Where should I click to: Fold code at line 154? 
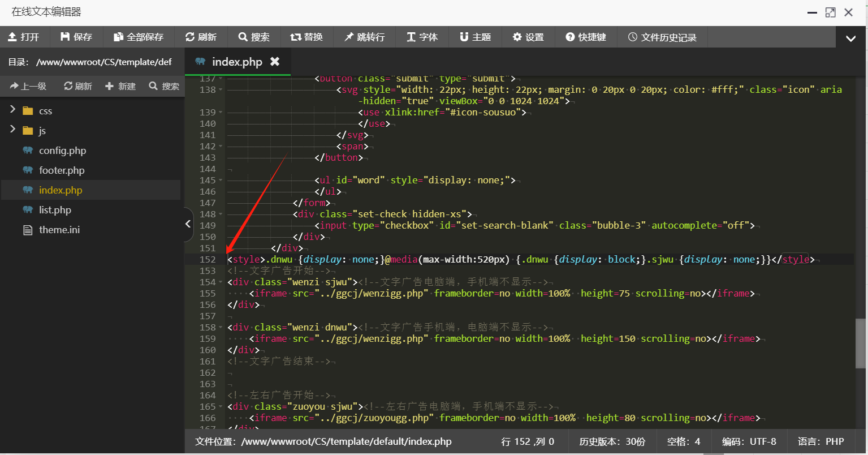pyautogui.click(x=221, y=282)
